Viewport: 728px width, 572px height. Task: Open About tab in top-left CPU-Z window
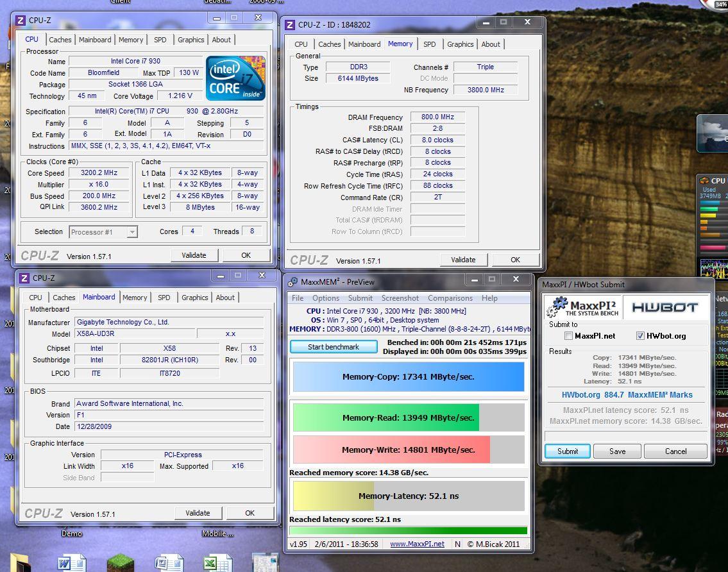tap(221, 40)
